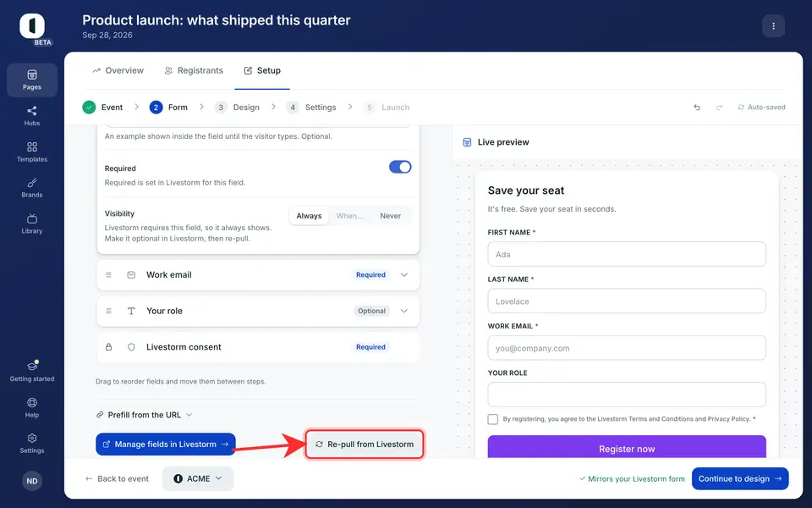Go Back to event

[117, 478]
